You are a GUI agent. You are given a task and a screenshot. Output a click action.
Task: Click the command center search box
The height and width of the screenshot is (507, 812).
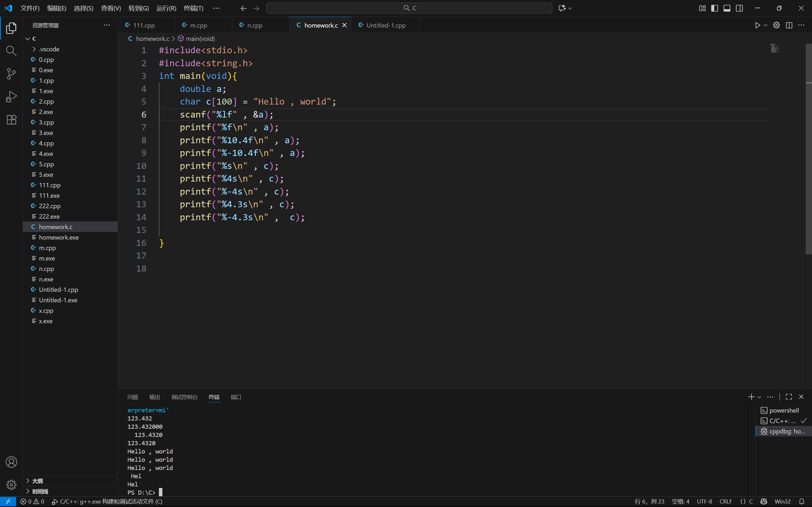[409, 8]
